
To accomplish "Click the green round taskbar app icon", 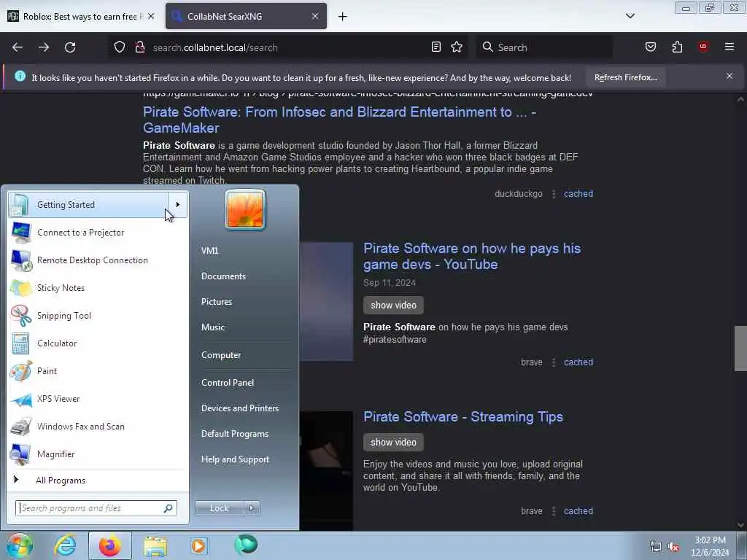I will [246, 545].
